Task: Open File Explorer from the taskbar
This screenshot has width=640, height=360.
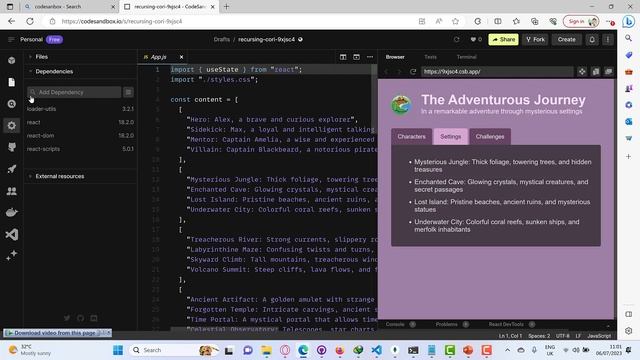Action: pyautogui.click(x=267, y=350)
